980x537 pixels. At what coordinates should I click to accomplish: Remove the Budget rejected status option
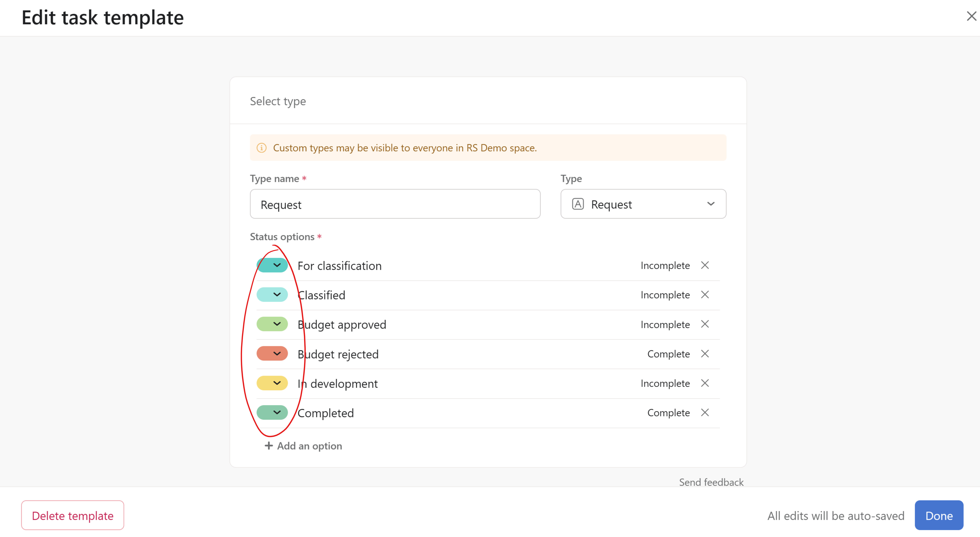(x=705, y=353)
